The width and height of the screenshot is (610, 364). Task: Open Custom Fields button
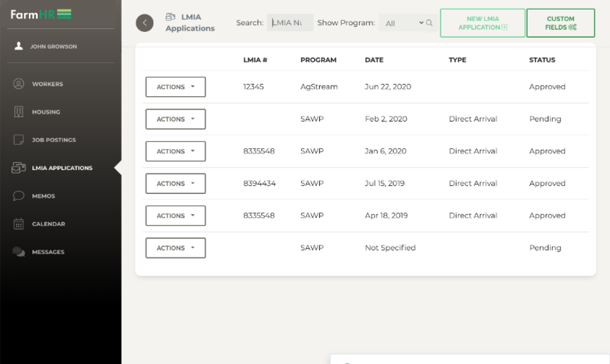pyautogui.click(x=561, y=23)
